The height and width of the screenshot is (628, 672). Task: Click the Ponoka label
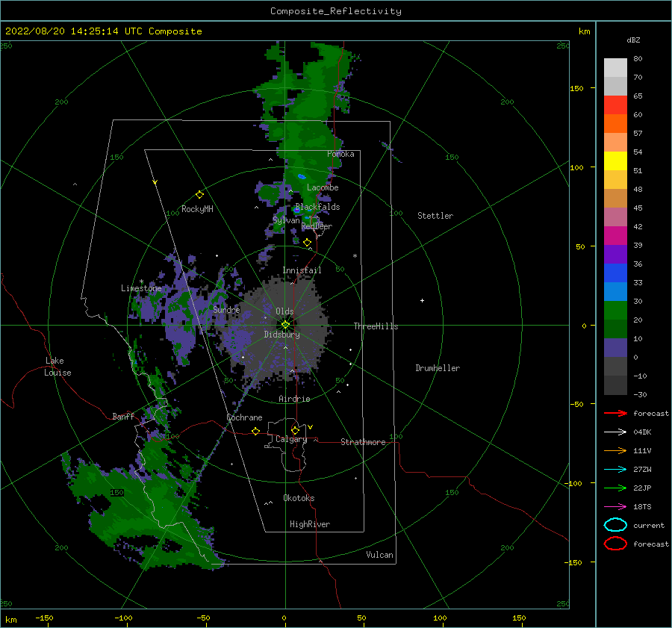340,154
